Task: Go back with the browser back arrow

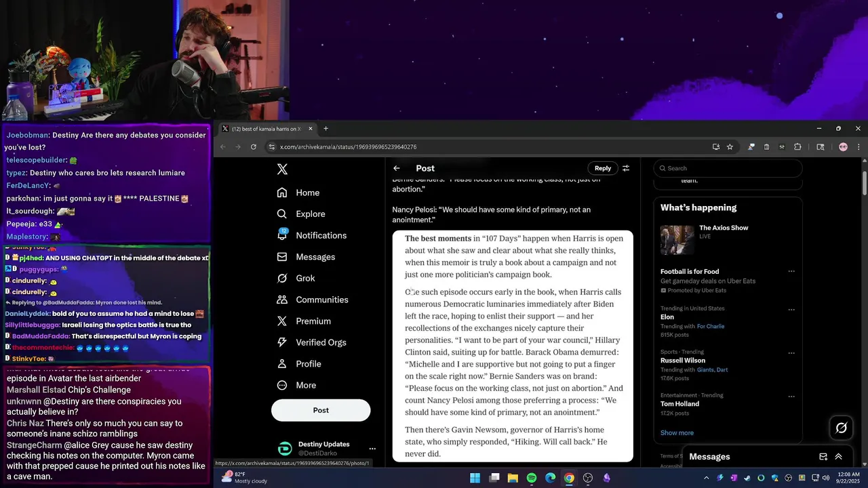Action: (222, 146)
